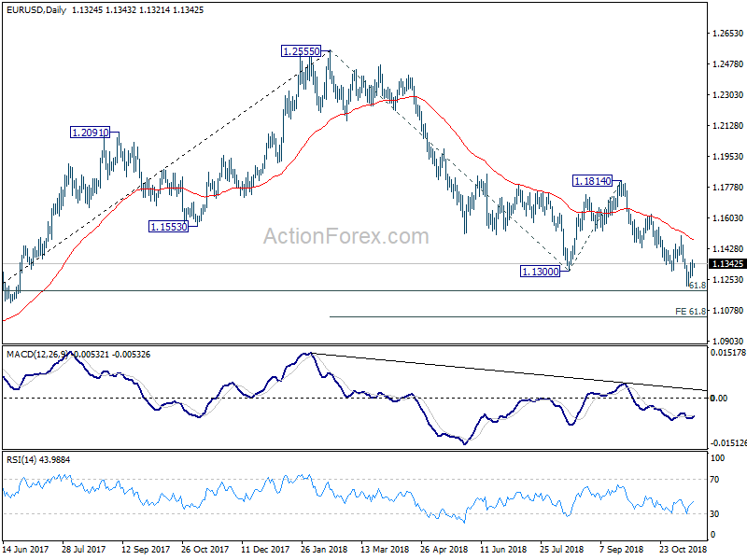The height and width of the screenshot is (560, 747).
Task: Click the MACD 0.015178 scale value
Action: coord(728,353)
